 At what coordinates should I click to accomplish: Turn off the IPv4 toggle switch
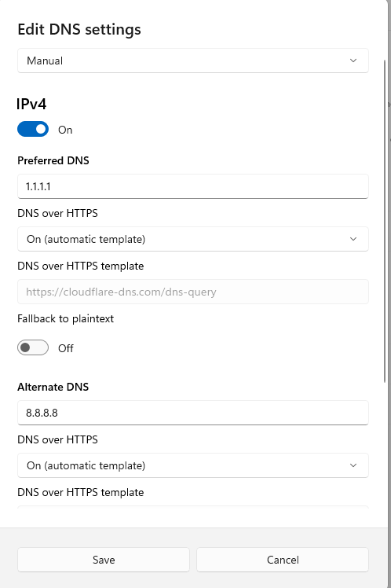click(33, 129)
